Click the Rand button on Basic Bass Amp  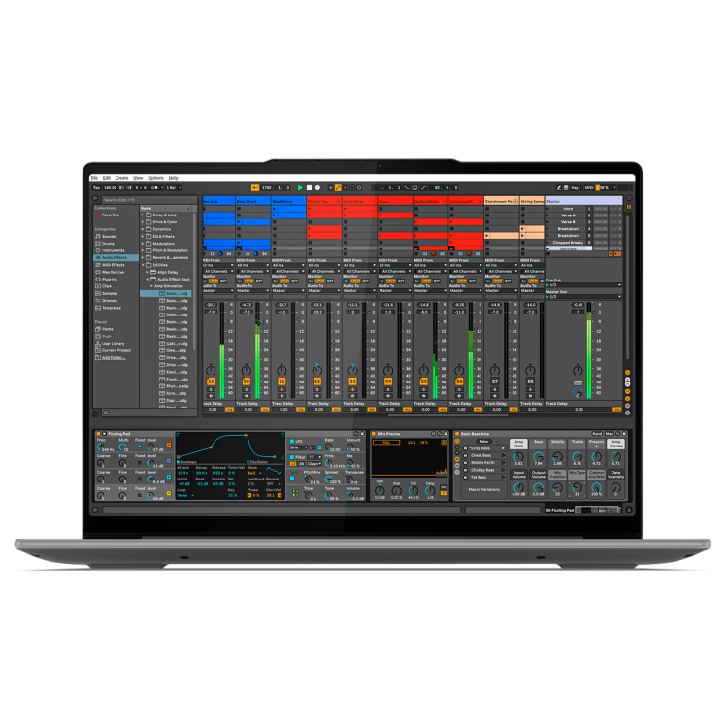click(x=597, y=434)
